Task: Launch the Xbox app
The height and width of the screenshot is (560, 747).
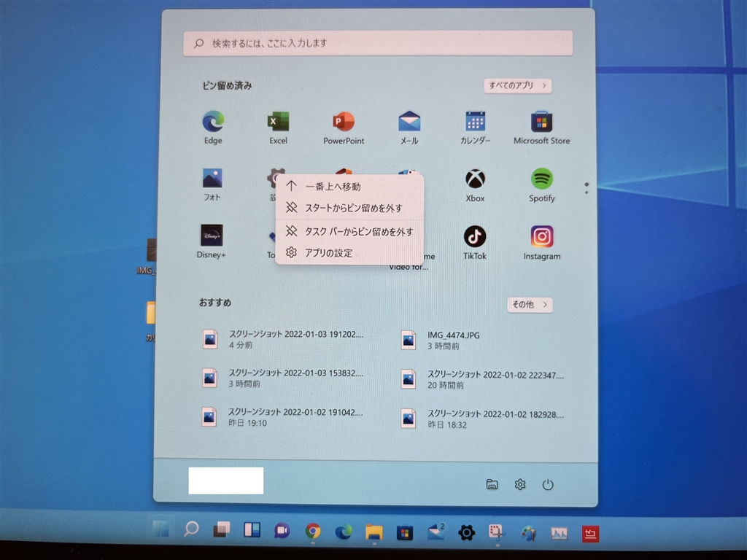Action: tap(475, 185)
